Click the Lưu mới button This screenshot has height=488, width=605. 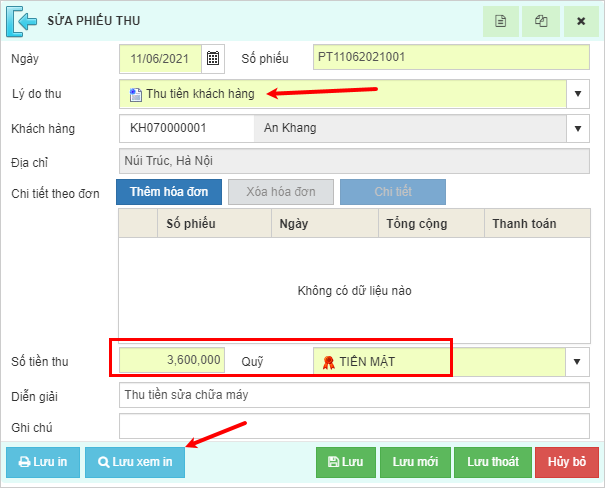coord(415,462)
